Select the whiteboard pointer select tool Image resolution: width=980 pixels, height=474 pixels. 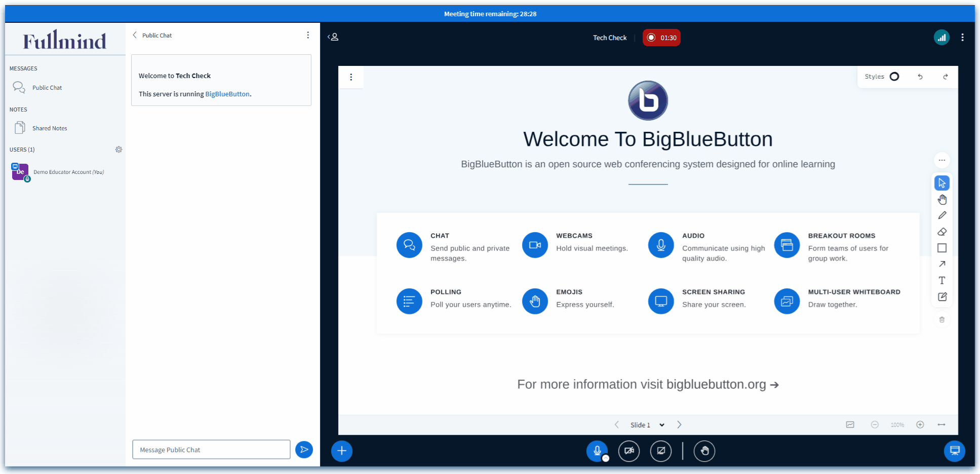tap(942, 183)
